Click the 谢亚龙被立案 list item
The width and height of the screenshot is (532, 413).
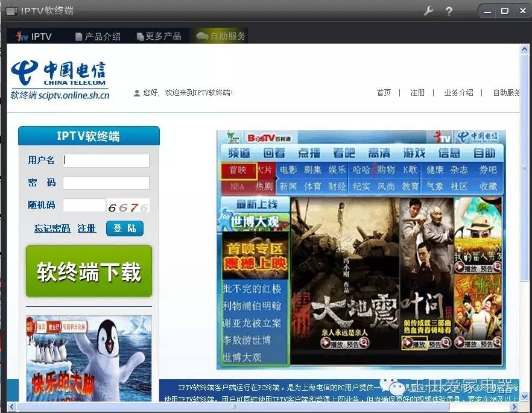[252, 323]
